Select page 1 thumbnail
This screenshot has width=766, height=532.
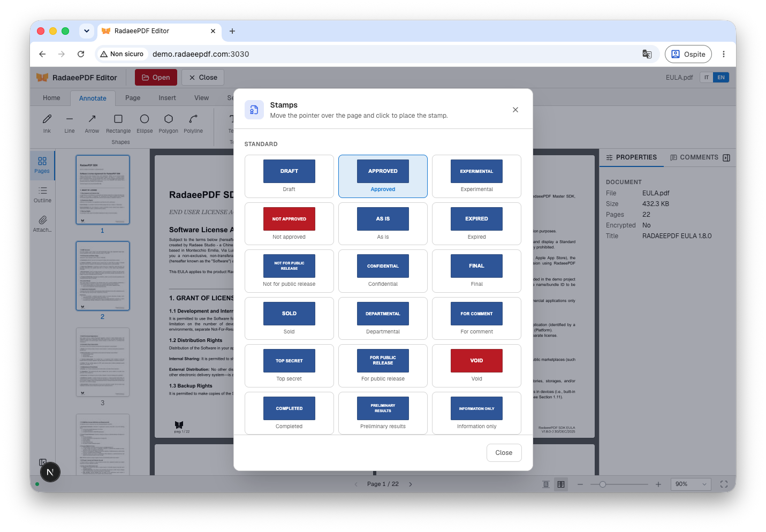pyautogui.click(x=103, y=189)
